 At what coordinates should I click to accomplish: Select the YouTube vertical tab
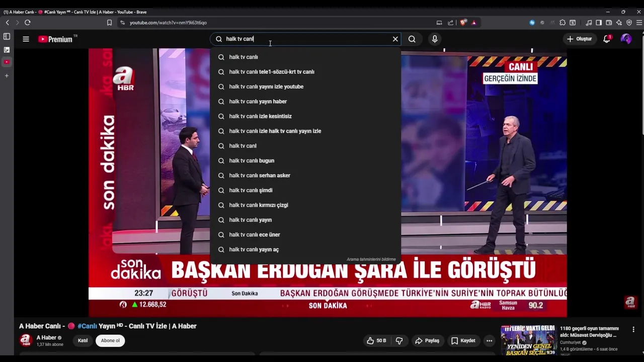(7, 62)
